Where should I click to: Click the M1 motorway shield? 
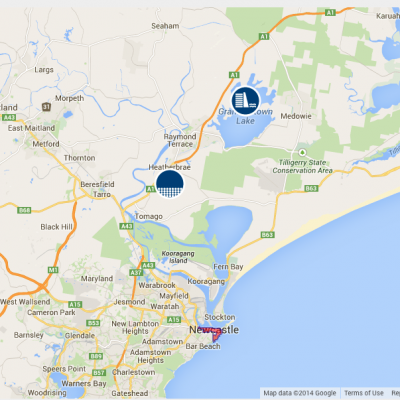pyautogui.click(x=53, y=270)
